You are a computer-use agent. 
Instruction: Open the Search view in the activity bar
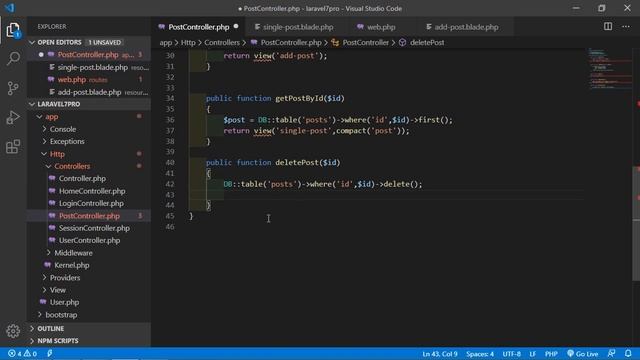coord(13,58)
